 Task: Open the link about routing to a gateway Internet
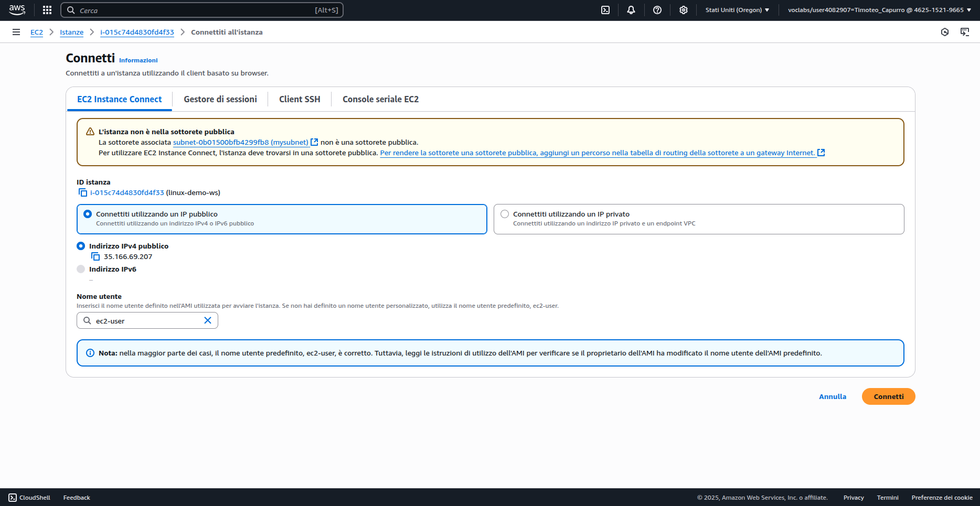coord(598,153)
